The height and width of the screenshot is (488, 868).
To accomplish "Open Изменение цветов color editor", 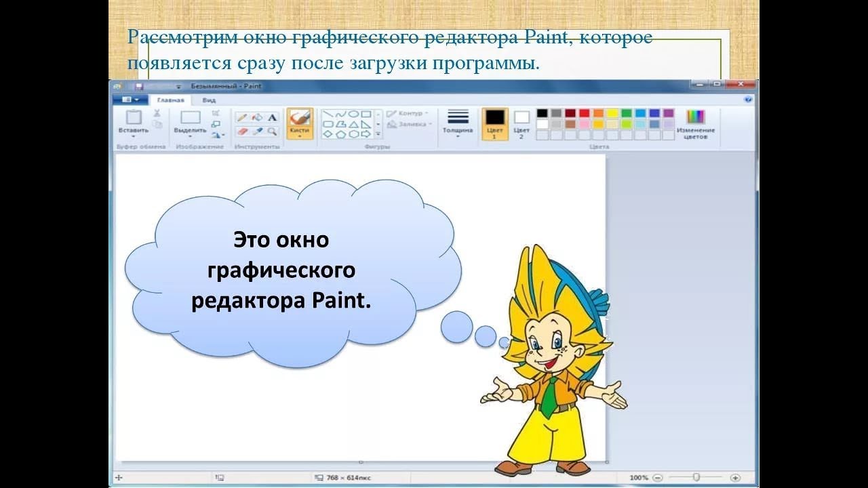I will (x=696, y=124).
